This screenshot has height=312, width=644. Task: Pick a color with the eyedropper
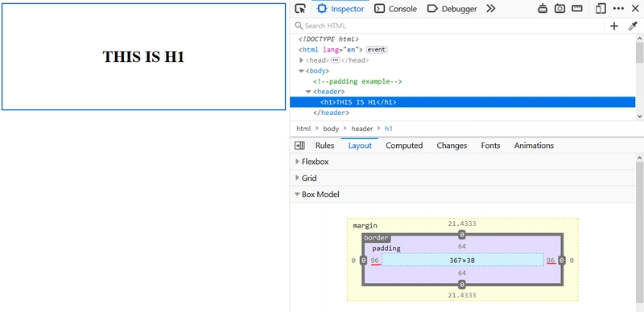[633, 26]
